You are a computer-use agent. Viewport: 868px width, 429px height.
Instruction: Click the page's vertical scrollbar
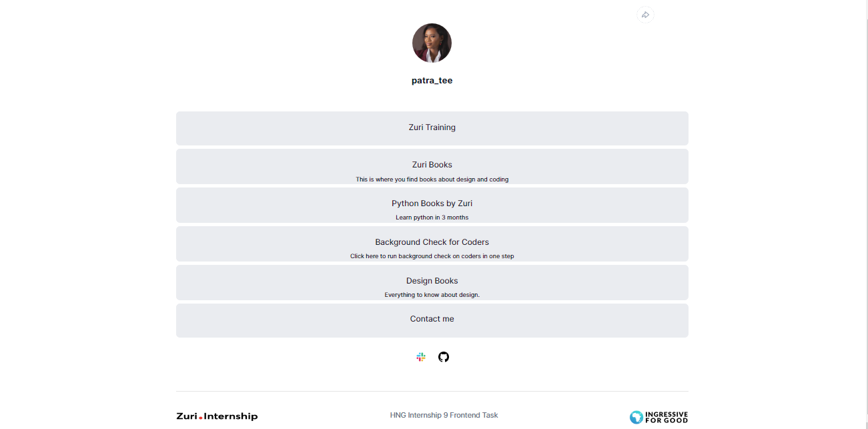pos(864,200)
